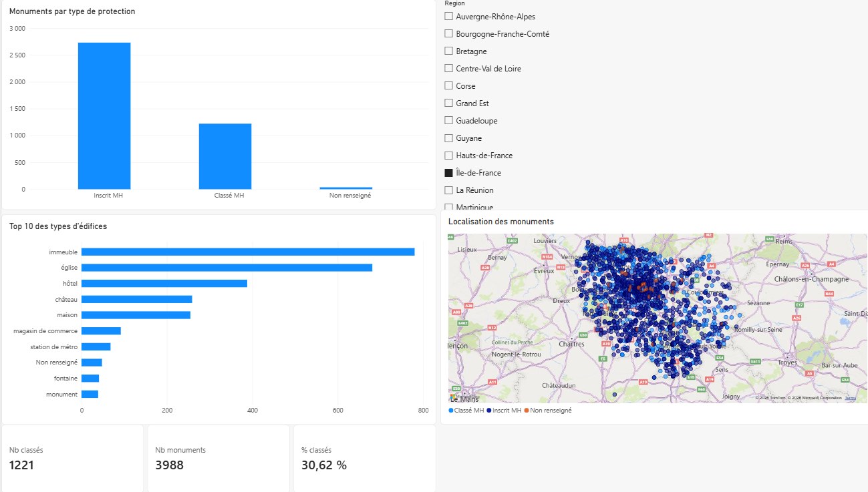Select the immeuble bar in Top 10
868x492 pixels.
(x=248, y=252)
